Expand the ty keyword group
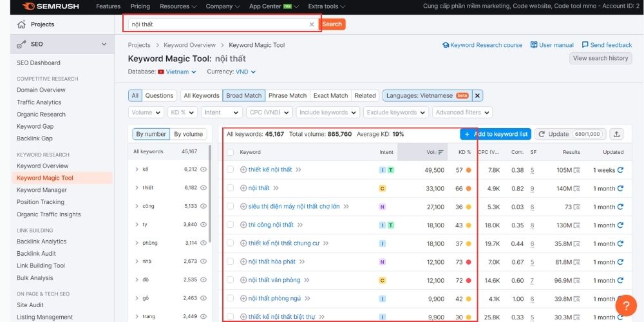 pos(137,225)
